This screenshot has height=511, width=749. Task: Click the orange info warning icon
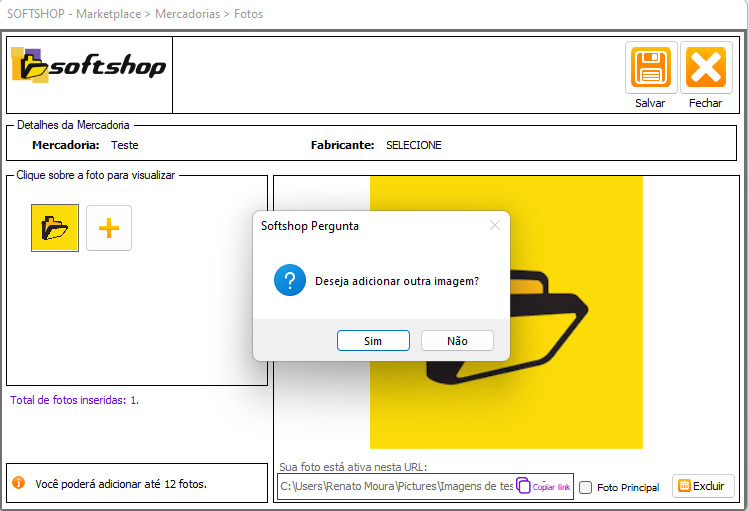pos(18,483)
